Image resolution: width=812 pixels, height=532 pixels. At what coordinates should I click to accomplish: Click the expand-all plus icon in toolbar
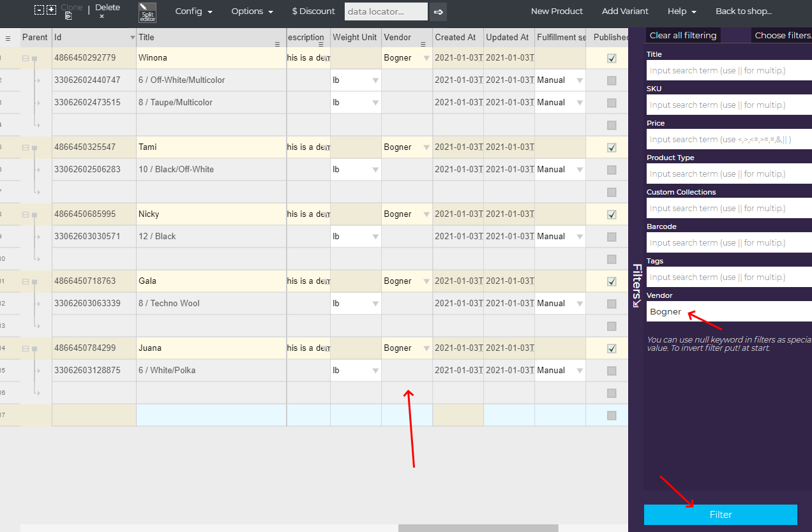point(51,10)
